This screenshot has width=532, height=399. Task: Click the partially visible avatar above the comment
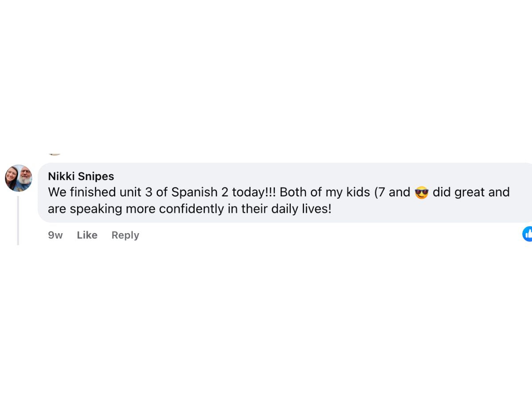[55, 154]
